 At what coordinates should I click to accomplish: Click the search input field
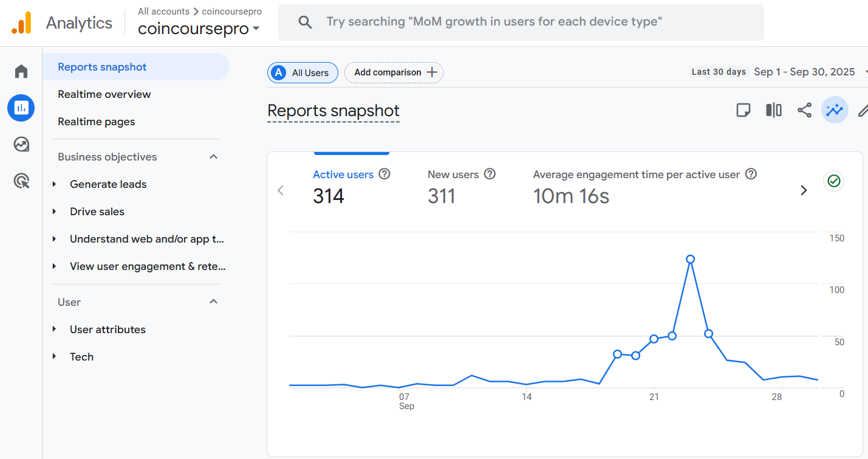[521, 22]
